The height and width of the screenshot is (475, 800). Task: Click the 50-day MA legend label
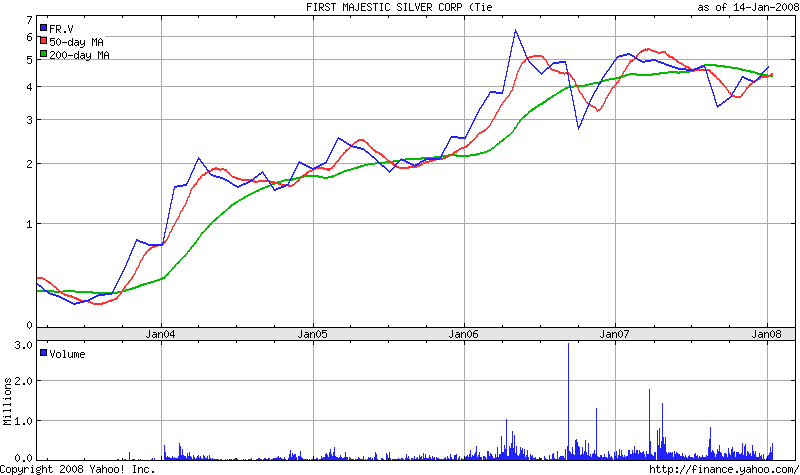coord(76,42)
